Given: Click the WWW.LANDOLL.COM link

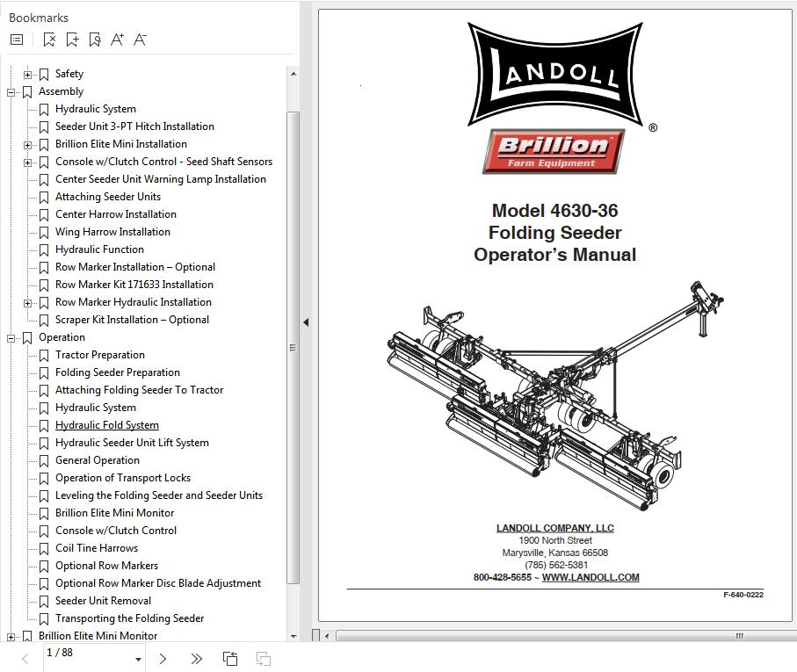Looking at the screenshot, I should (x=591, y=577).
